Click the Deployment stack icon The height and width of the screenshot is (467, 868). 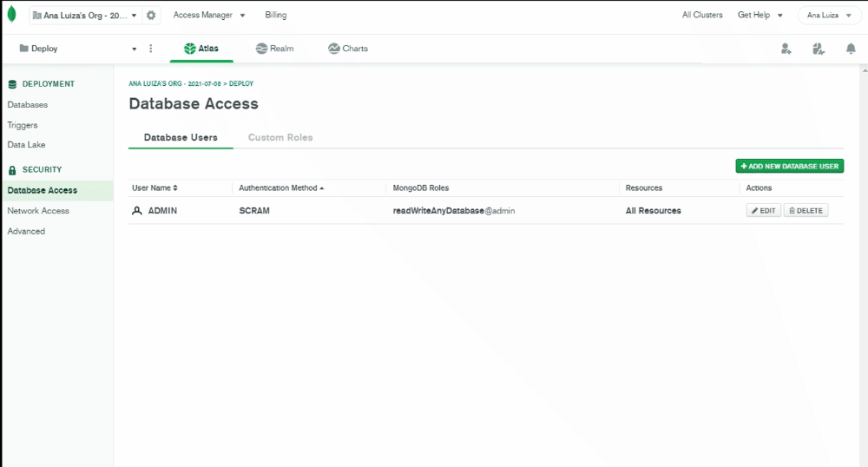tap(12, 84)
